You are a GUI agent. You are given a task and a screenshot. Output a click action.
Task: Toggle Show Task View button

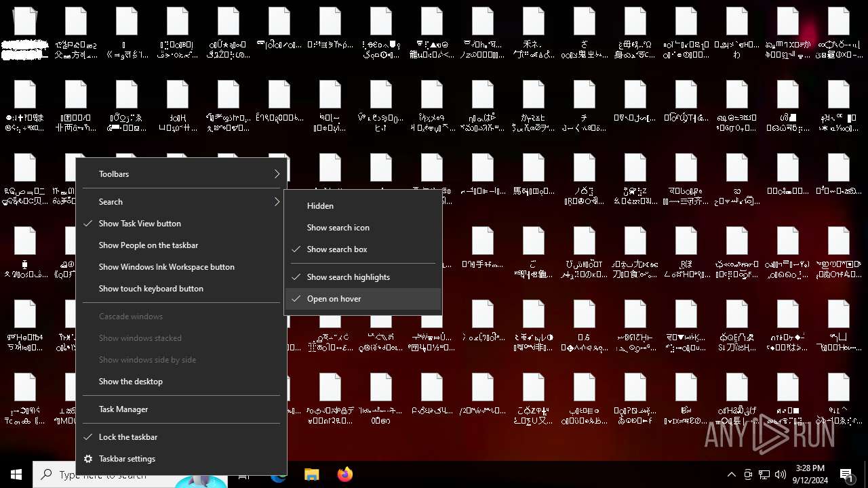[x=182, y=224]
